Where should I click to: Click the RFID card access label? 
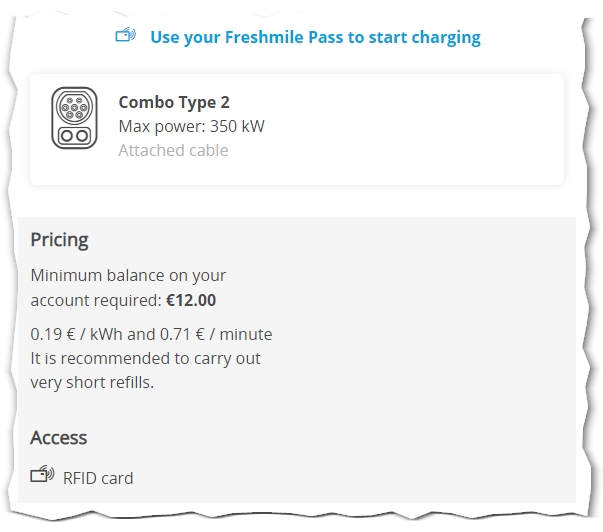[98, 479]
